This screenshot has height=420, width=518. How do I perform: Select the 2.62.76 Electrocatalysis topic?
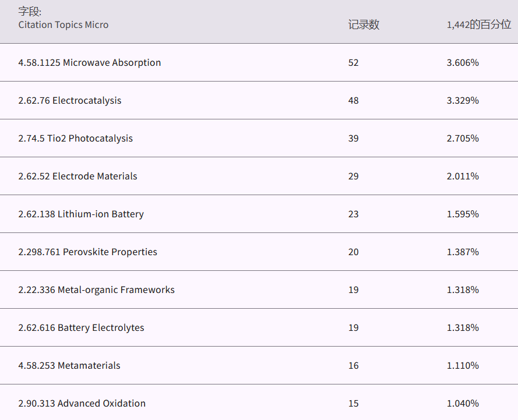[x=69, y=100]
